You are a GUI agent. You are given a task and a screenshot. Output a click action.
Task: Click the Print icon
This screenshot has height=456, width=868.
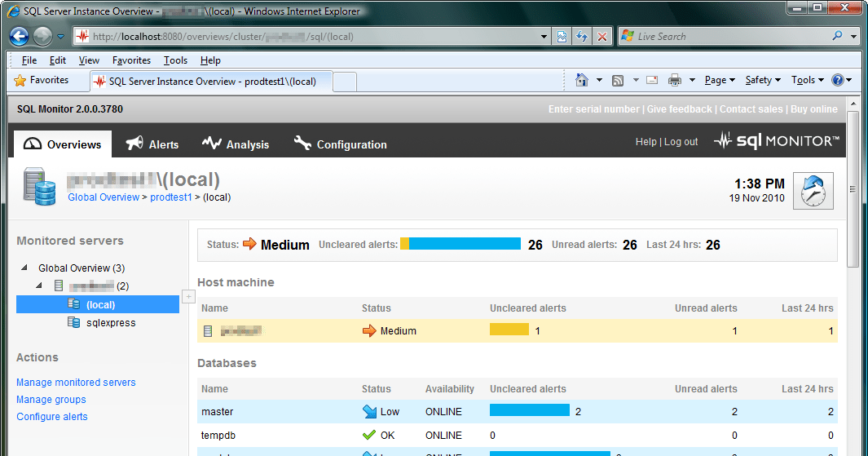coord(675,80)
